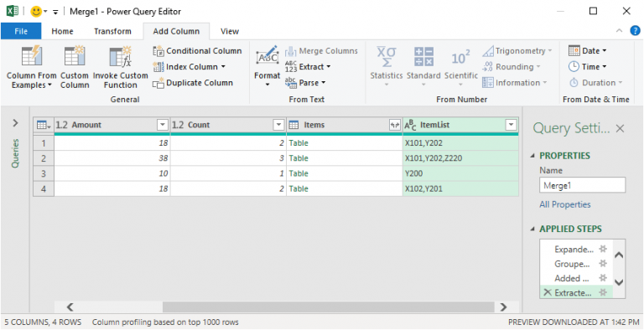
Task: Click the horizontal scrollbar left arrow
Action: point(70,307)
